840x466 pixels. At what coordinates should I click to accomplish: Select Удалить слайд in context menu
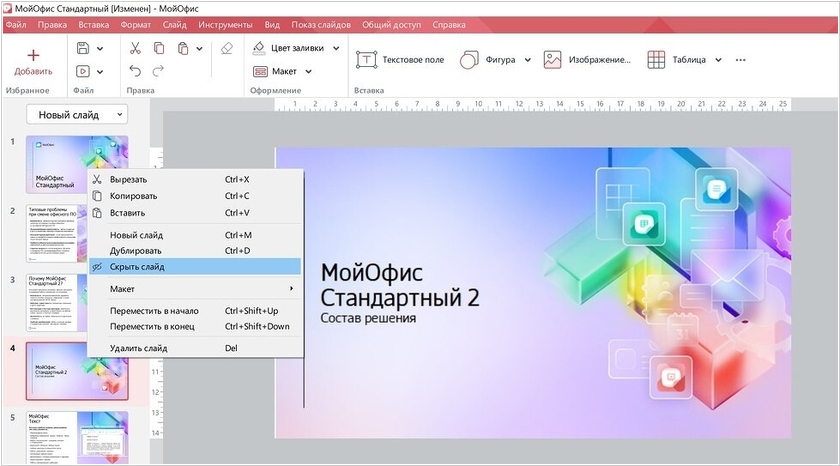pos(138,348)
